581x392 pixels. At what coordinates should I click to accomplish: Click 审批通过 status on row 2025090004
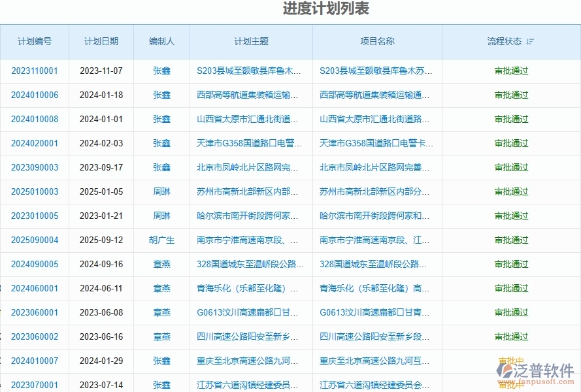click(x=512, y=240)
